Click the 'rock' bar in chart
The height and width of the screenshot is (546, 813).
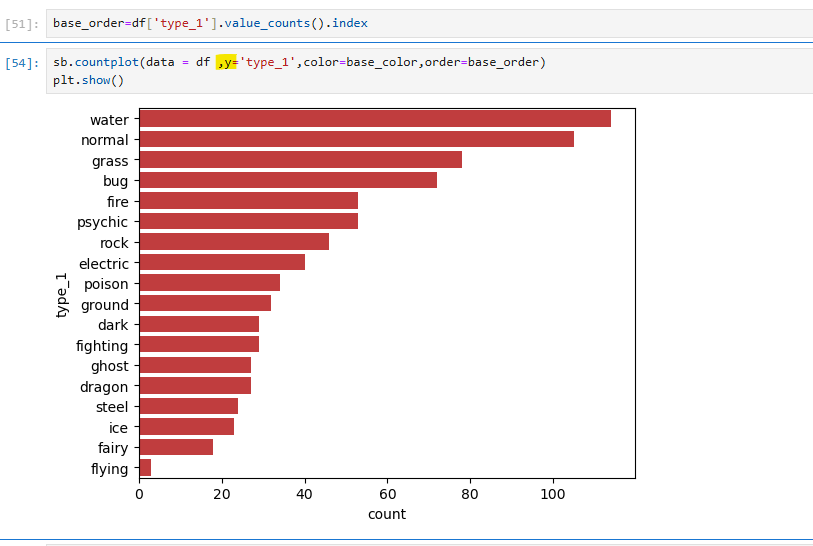point(234,242)
